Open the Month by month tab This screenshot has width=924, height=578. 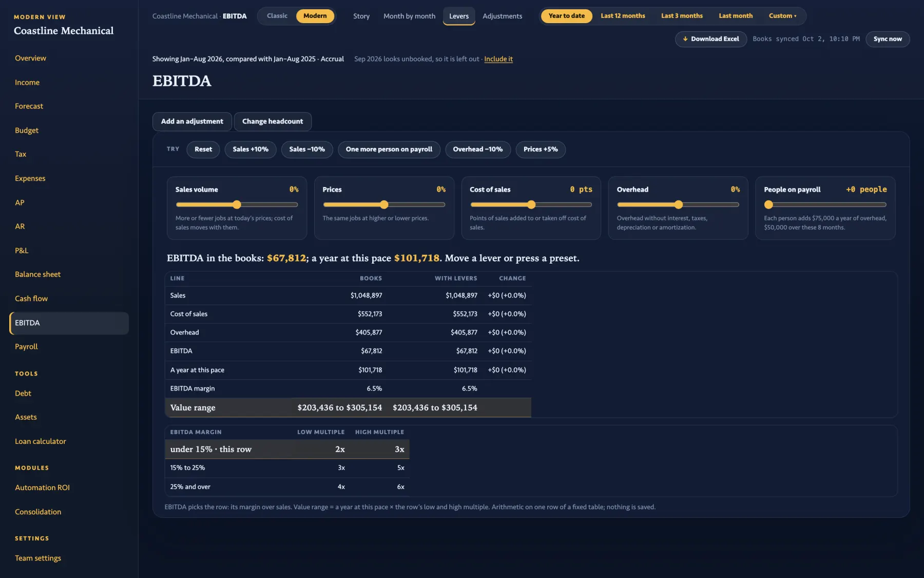click(x=409, y=16)
